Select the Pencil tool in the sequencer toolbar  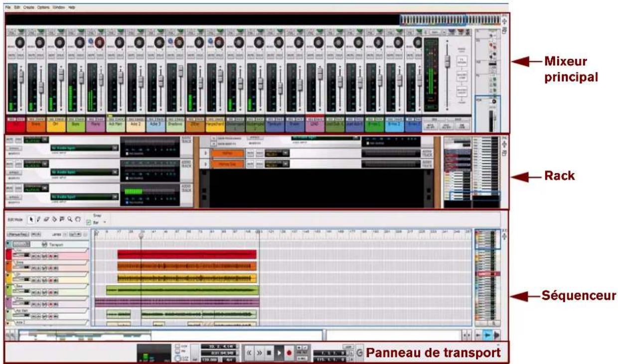[38, 219]
